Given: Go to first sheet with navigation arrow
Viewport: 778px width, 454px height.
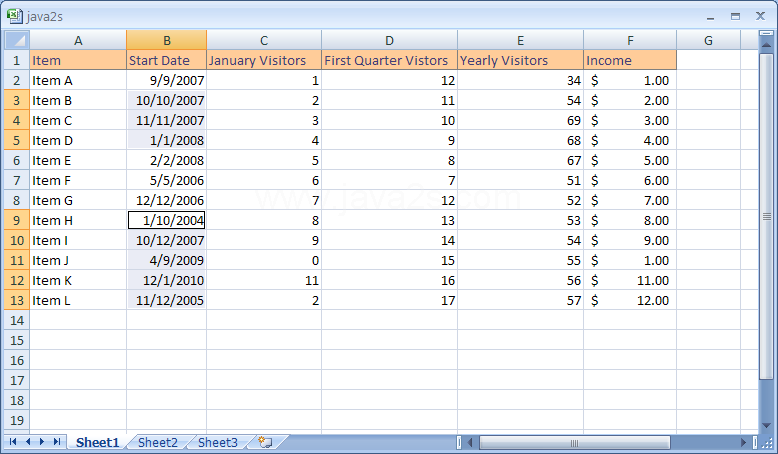Looking at the screenshot, I should tap(13, 442).
